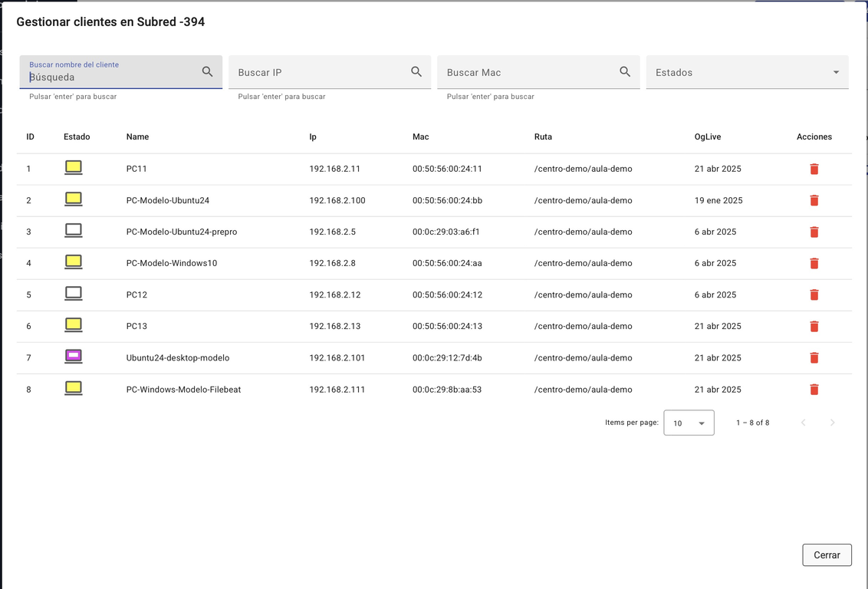
Task: Click the Name column header
Action: pos(137,137)
